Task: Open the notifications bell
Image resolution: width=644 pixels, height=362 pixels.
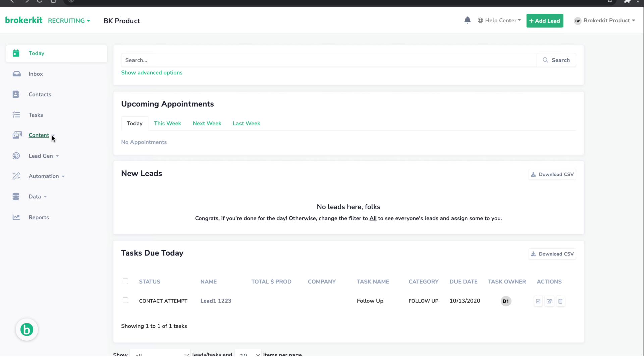Action: coord(467,20)
